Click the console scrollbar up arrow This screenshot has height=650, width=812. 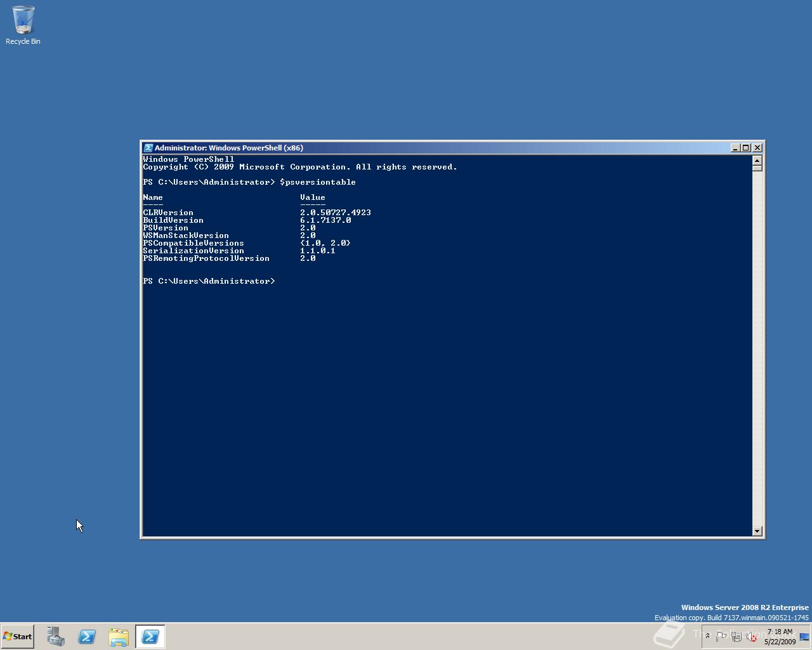(x=757, y=160)
